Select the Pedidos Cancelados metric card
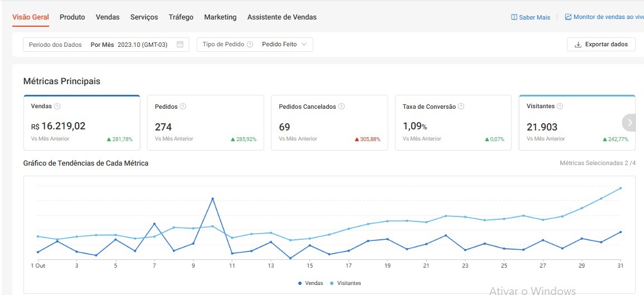644x295 pixels. 329,123
